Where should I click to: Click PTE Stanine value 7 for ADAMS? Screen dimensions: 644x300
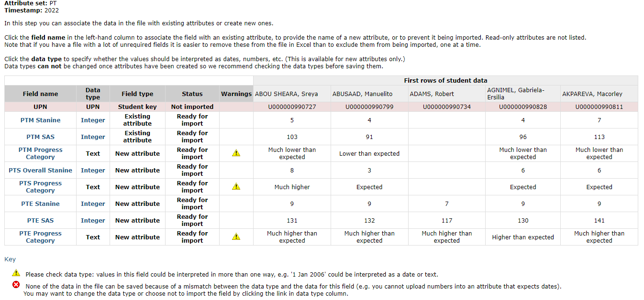point(446,204)
